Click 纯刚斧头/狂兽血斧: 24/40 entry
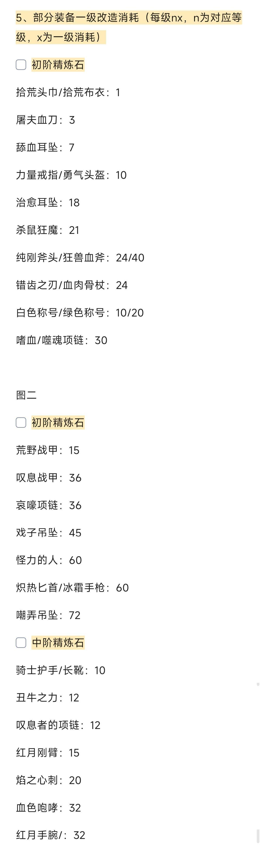The height and width of the screenshot is (868, 262). 80,258
